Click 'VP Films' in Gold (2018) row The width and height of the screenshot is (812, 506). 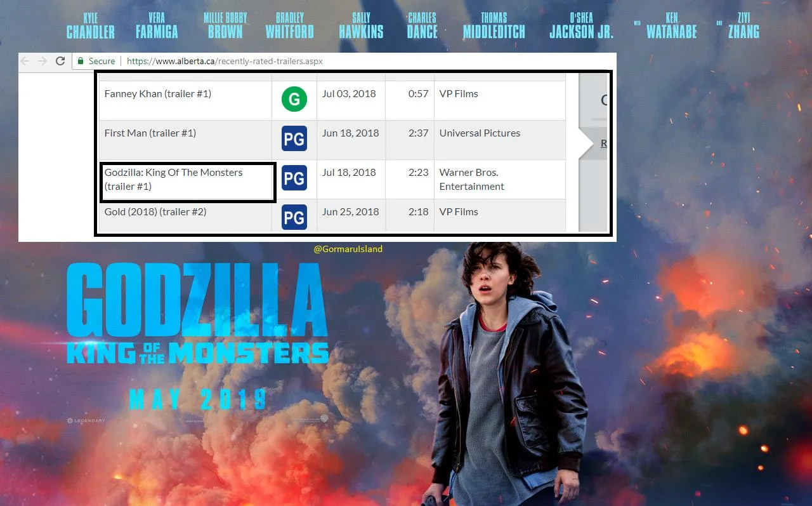[x=459, y=212]
